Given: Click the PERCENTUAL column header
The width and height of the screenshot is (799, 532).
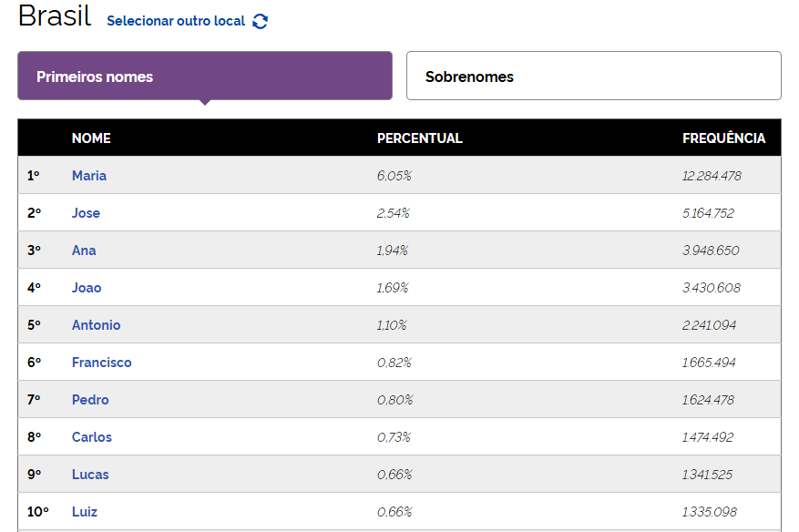Looking at the screenshot, I should pos(420,138).
